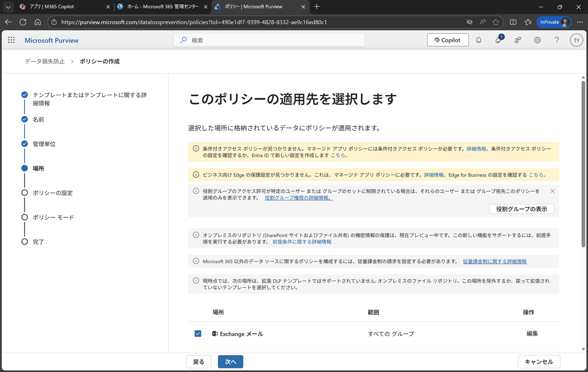Image resolution: width=588 pixels, height=372 pixels.
Task: Select the 管理単位 wizard step
Action: click(x=44, y=144)
